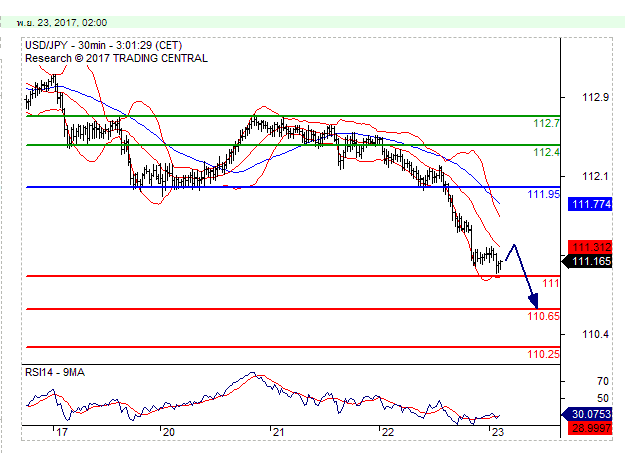The image size is (625, 454).
Task: Select the blue 111.95 pivot level label
Action: (544, 195)
